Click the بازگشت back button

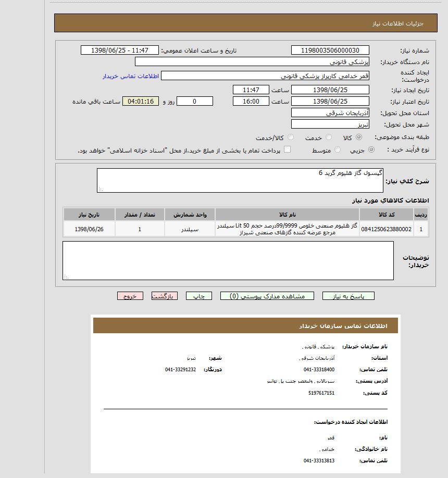point(164,296)
